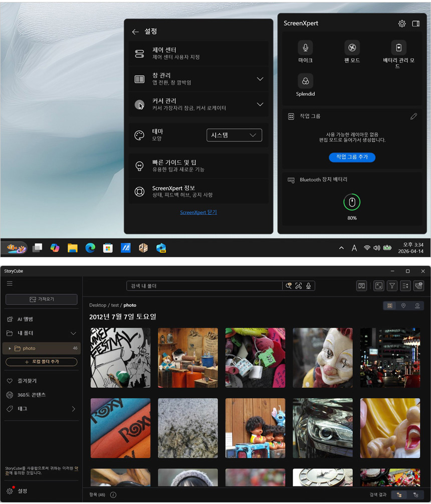Screen dimensions: 431x504
Task: Click the 팬 모드 fan icon
Action: pyautogui.click(x=352, y=48)
